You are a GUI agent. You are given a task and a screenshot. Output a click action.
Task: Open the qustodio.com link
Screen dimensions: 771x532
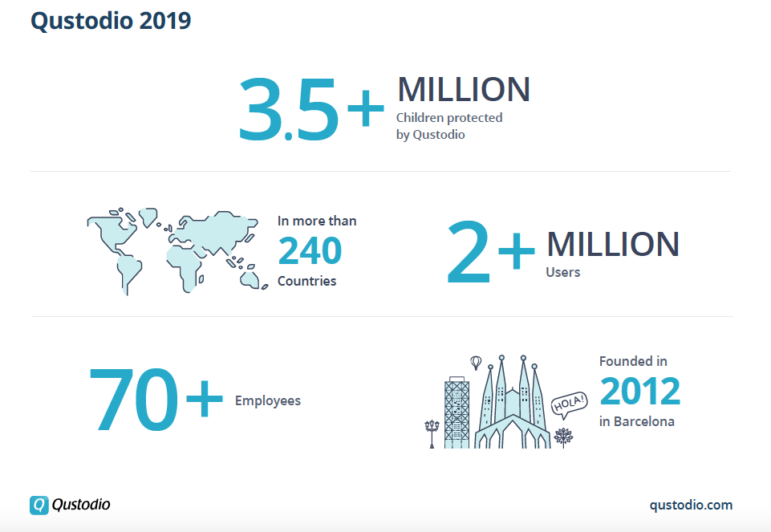691,505
